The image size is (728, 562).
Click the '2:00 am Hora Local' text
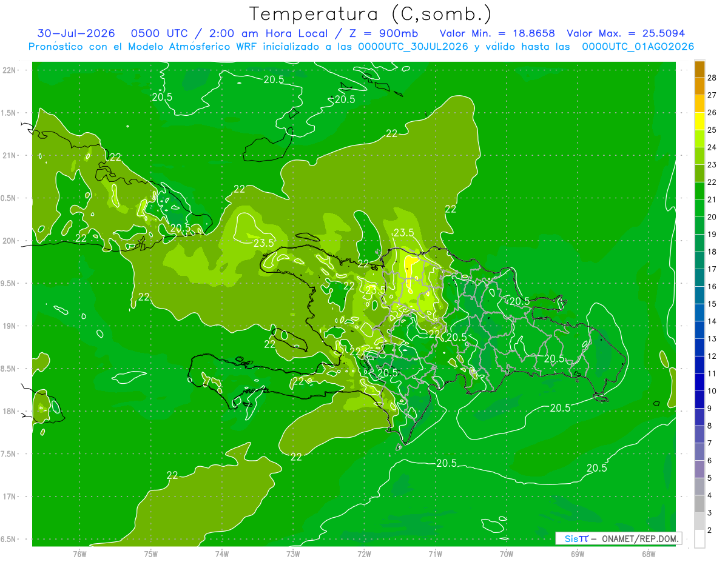click(269, 33)
